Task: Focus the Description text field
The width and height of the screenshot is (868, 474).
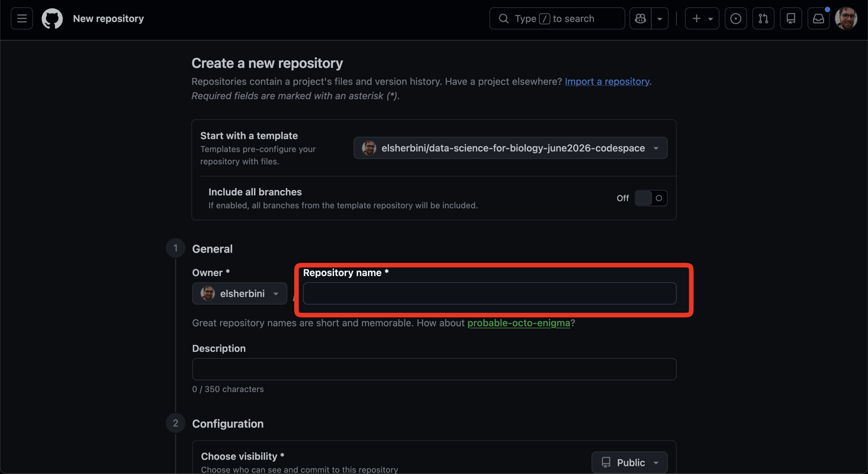Action: [434, 369]
